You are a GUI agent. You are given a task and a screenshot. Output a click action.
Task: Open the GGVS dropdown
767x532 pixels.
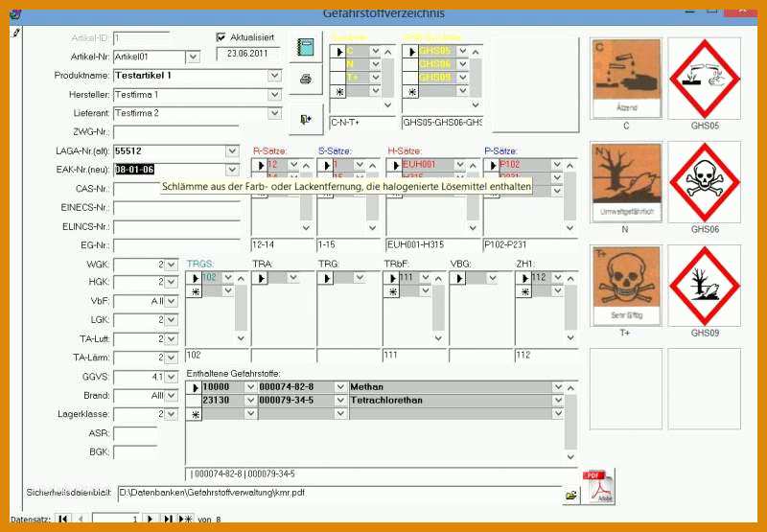click(x=171, y=377)
